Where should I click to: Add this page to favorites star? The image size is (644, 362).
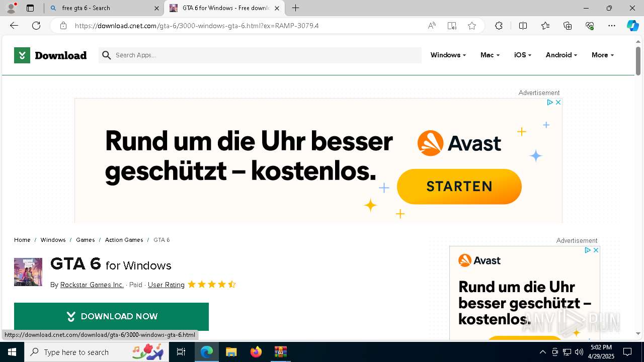(472, 26)
